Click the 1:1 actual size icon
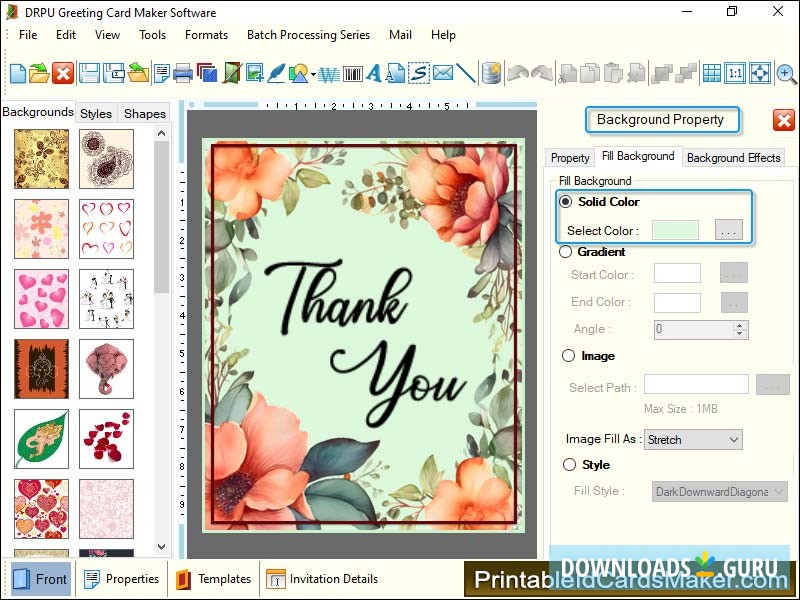 click(x=735, y=73)
